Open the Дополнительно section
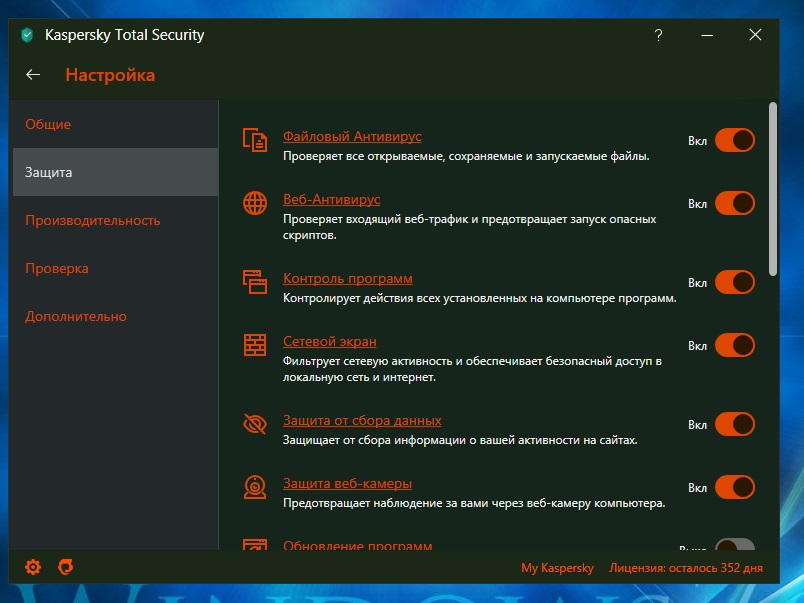Screen dimensions: 804x603 115,316
